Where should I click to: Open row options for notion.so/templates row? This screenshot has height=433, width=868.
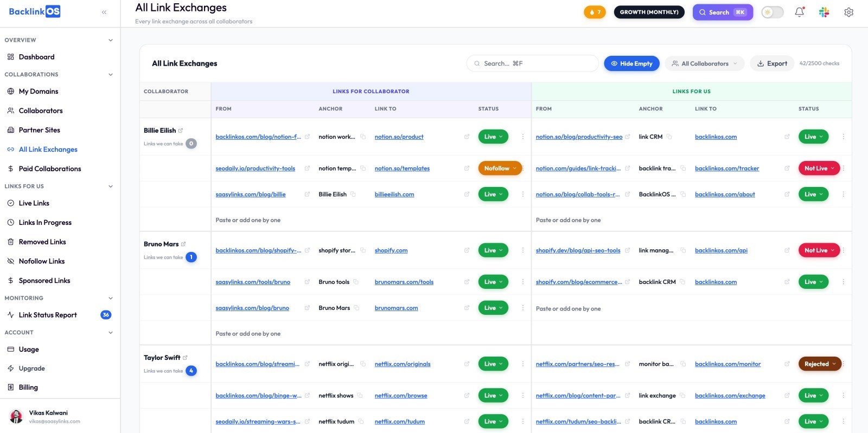pos(523,169)
